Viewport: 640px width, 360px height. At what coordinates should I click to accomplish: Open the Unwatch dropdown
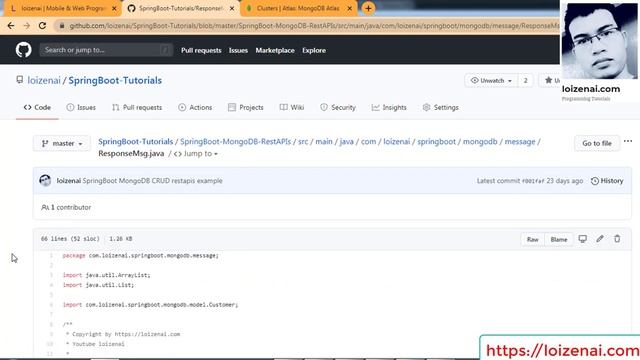[491, 80]
